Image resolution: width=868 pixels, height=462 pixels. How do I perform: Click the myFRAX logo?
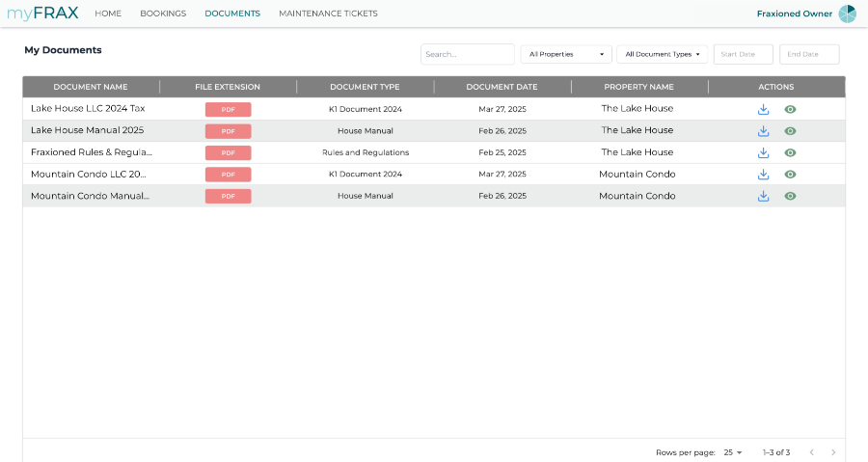click(42, 14)
